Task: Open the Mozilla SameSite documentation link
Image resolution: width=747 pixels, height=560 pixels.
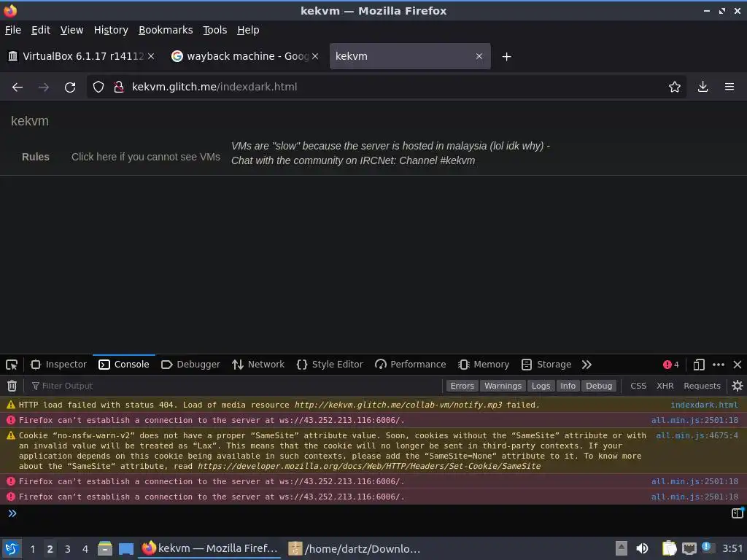Action: coord(369,466)
